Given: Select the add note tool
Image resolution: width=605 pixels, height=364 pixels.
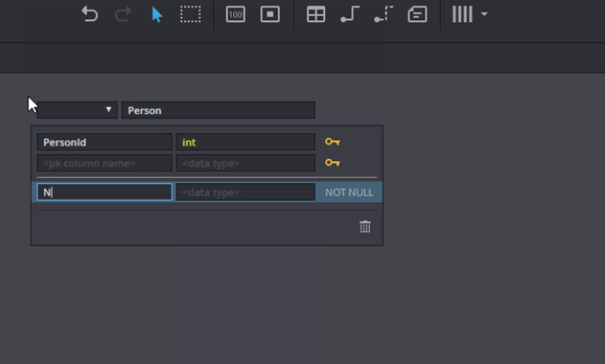Looking at the screenshot, I should 417,14.
